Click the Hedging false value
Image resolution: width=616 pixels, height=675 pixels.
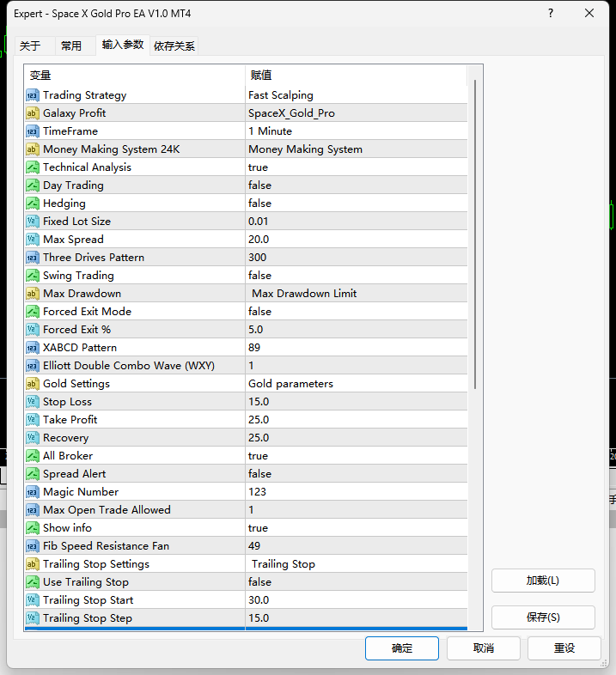357,204
